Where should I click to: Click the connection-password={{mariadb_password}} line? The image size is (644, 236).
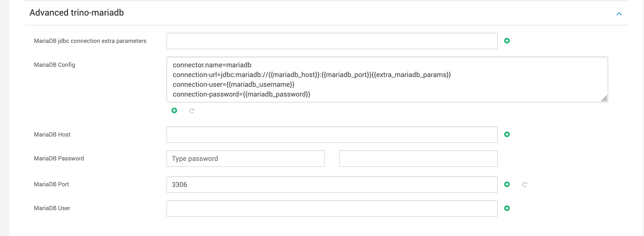pyautogui.click(x=242, y=94)
